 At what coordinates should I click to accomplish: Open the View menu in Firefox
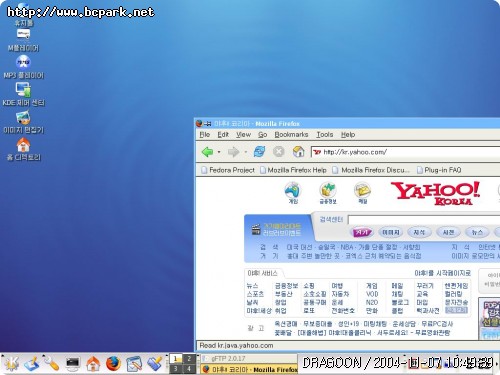pyautogui.click(x=244, y=135)
